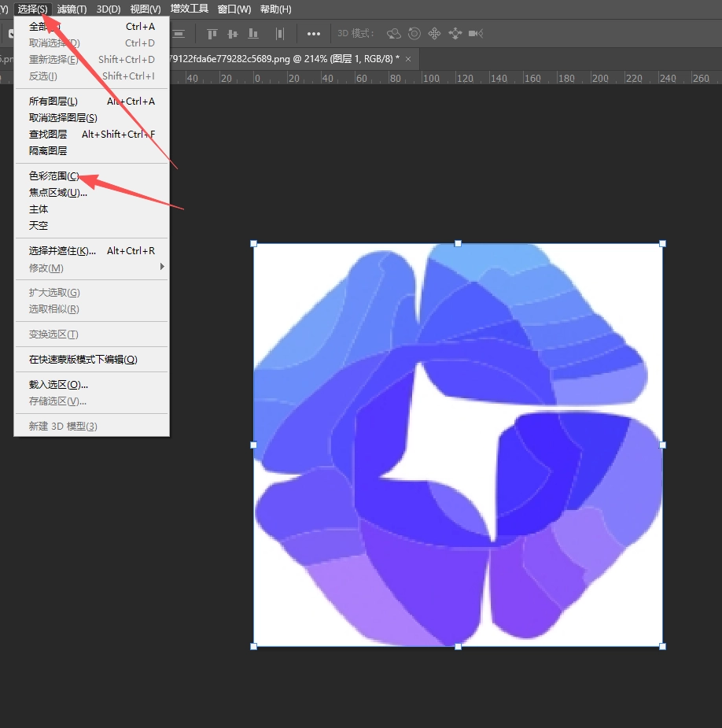This screenshot has width=722, height=728.
Task: Click the 天空 menu entry
Action: pyautogui.click(x=39, y=226)
